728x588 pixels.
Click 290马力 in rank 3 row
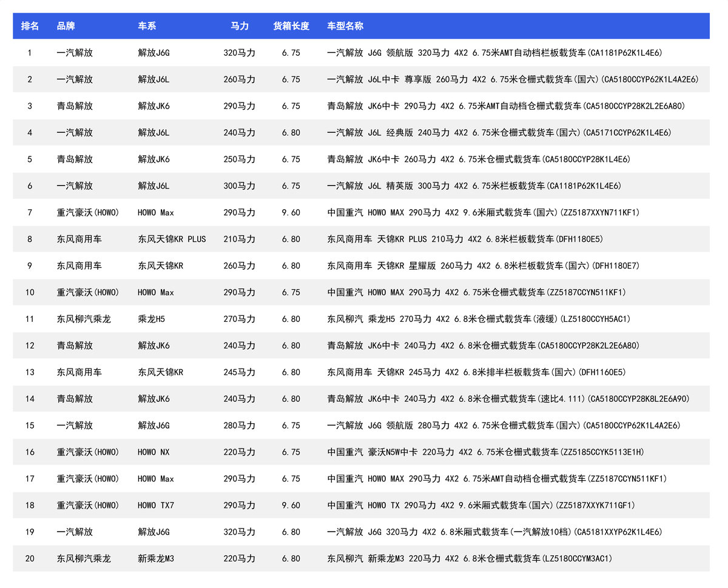coord(239,106)
